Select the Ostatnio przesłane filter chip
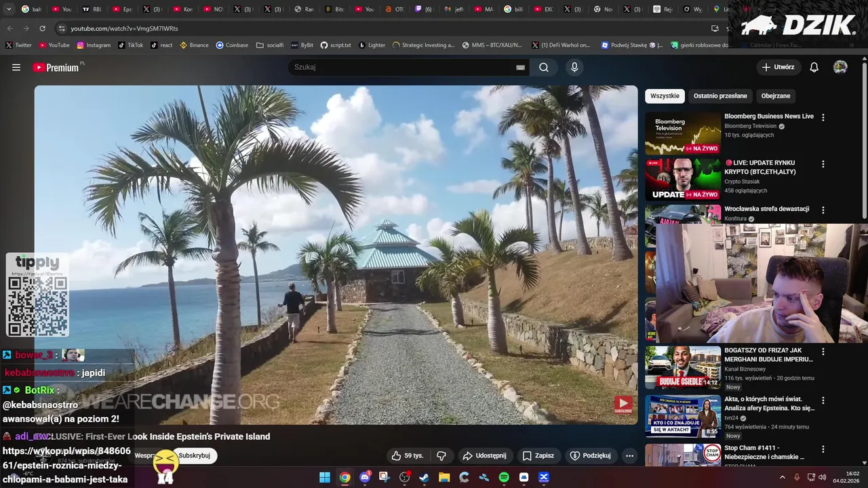Viewport: 868px width, 488px height. 720,96
